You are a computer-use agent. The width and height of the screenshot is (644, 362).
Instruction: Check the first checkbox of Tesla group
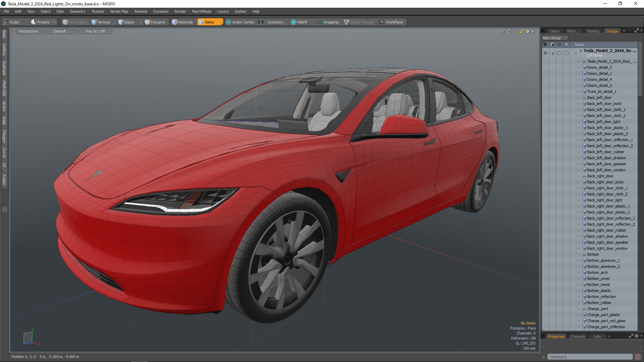click(559, 53)
